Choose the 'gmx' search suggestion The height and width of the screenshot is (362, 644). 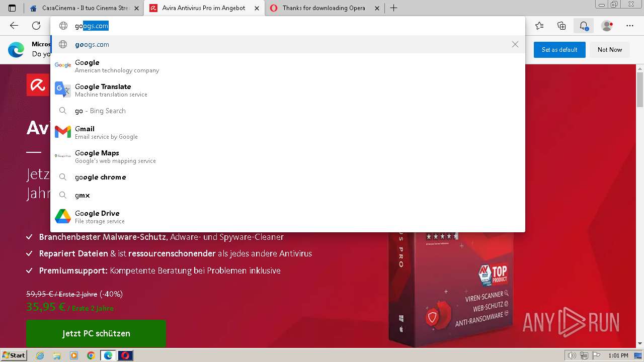(x=288, y=195)
